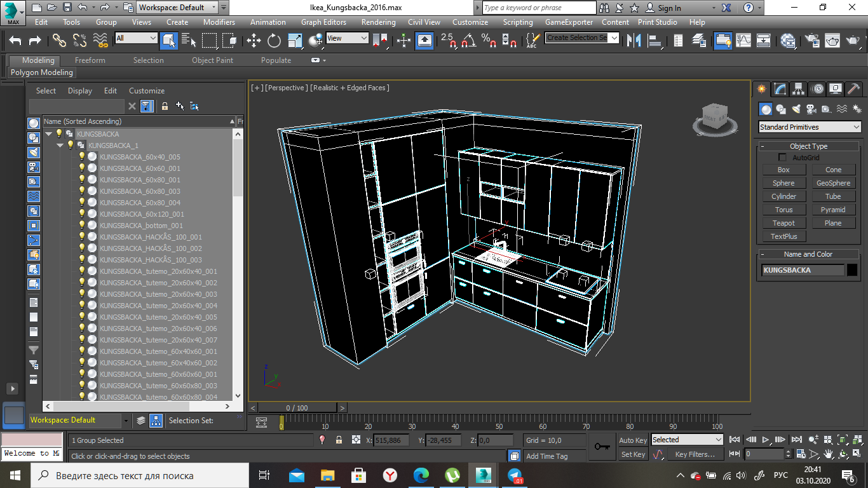The height and width of the screenshot is (488, 868).
Task: Create a Box primitive
Action: coord(783,170)
